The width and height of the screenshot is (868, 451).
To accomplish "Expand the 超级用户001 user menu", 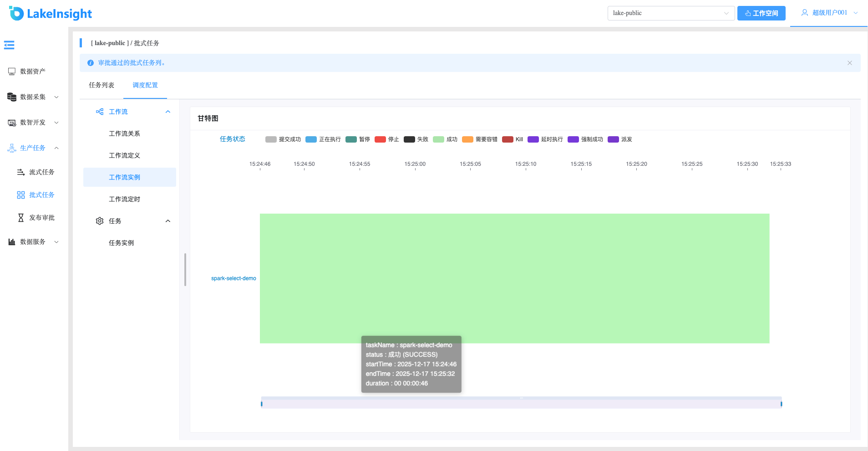I will pos(829,13).
